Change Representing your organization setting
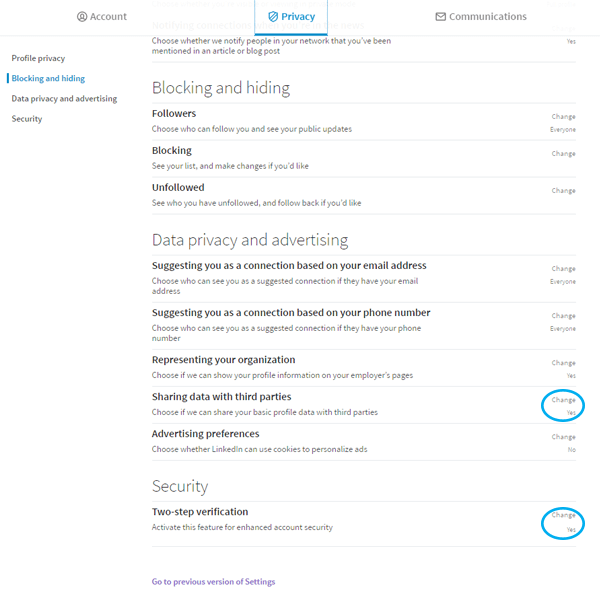Image resolution: width=600 pixels, height=600 pixels. [563, 363]
